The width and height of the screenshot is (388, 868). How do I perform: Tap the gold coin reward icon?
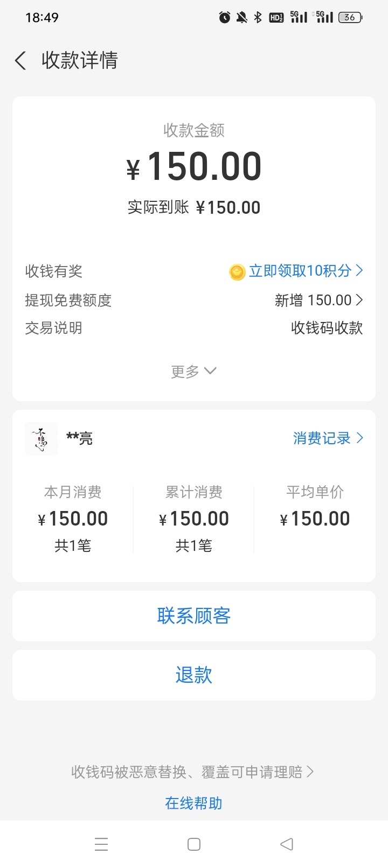(x=237, y=272)
